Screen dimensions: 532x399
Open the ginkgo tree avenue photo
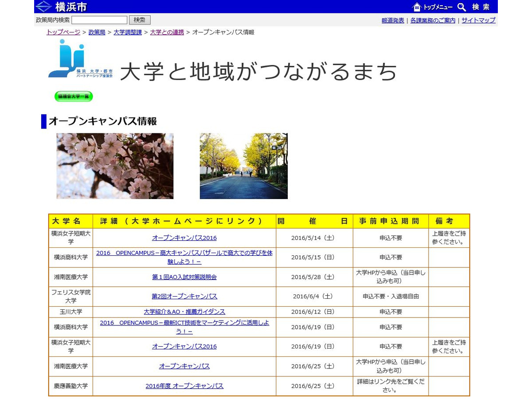click(x=243, y=166)
